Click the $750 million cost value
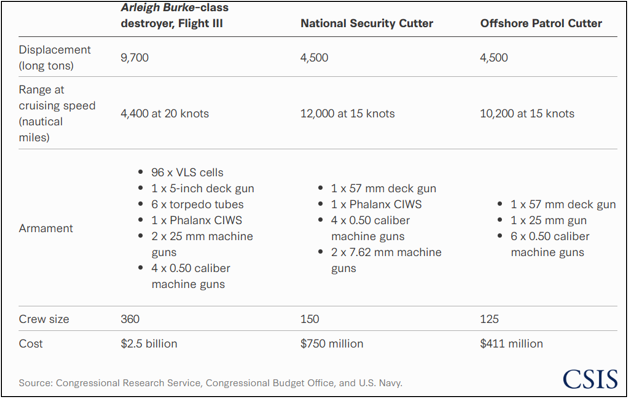 (x=332, y=344)
